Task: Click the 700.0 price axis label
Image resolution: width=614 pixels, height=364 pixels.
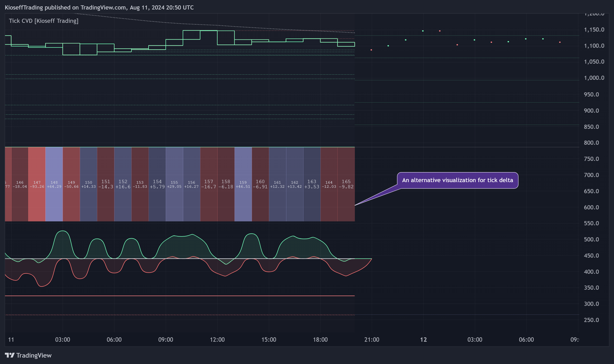Action: click(x=591, y=175)
